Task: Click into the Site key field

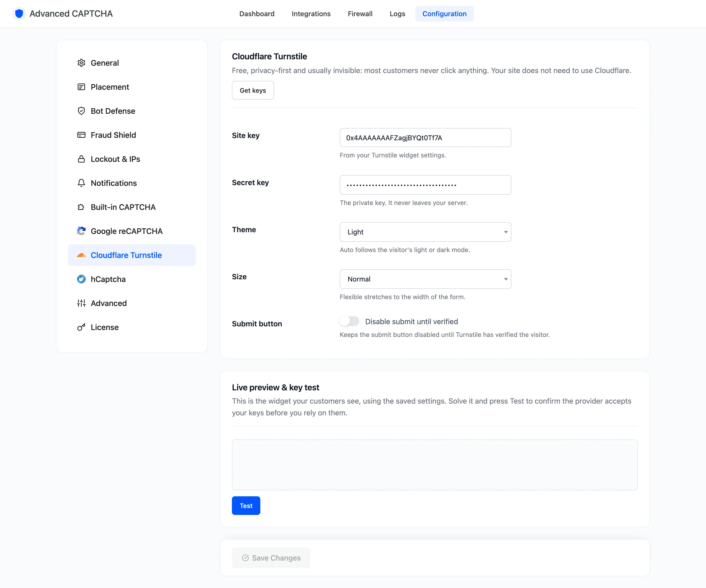Action: pyautogui.click(x=425, y=138)
